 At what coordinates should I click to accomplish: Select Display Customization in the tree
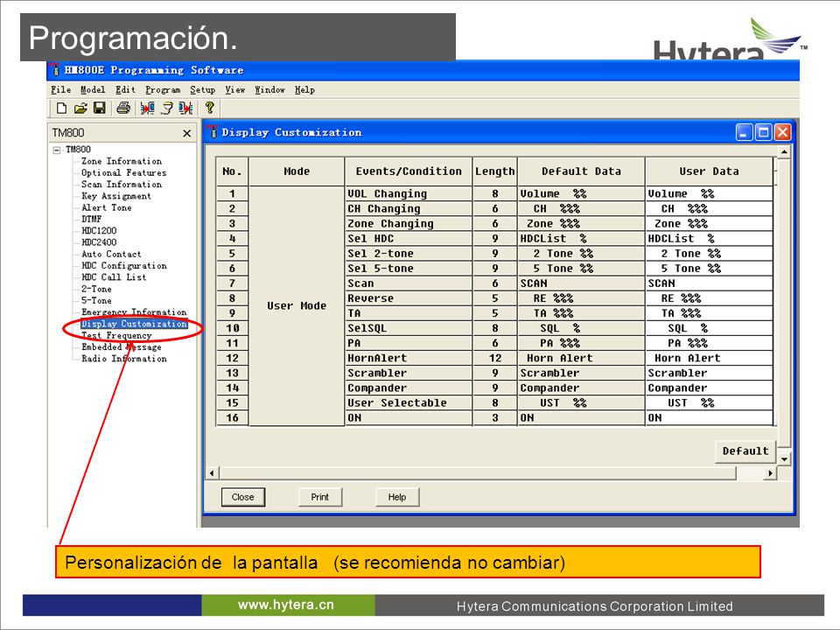134,324
